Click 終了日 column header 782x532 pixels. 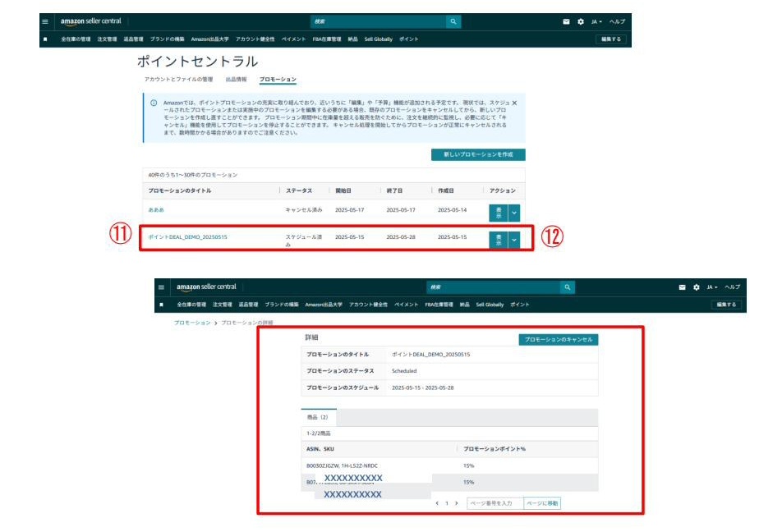pos(394,190)
